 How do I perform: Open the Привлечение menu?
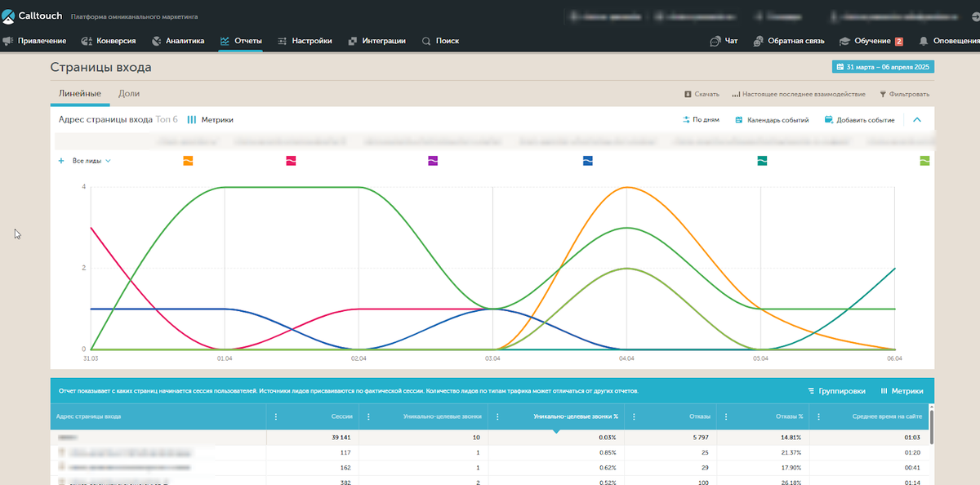36,41
